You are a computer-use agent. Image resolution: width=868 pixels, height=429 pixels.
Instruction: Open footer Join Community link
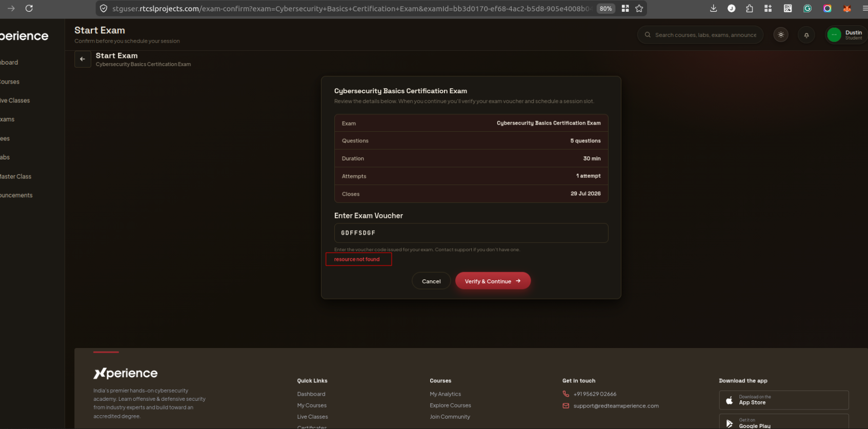tap(450, 417)
